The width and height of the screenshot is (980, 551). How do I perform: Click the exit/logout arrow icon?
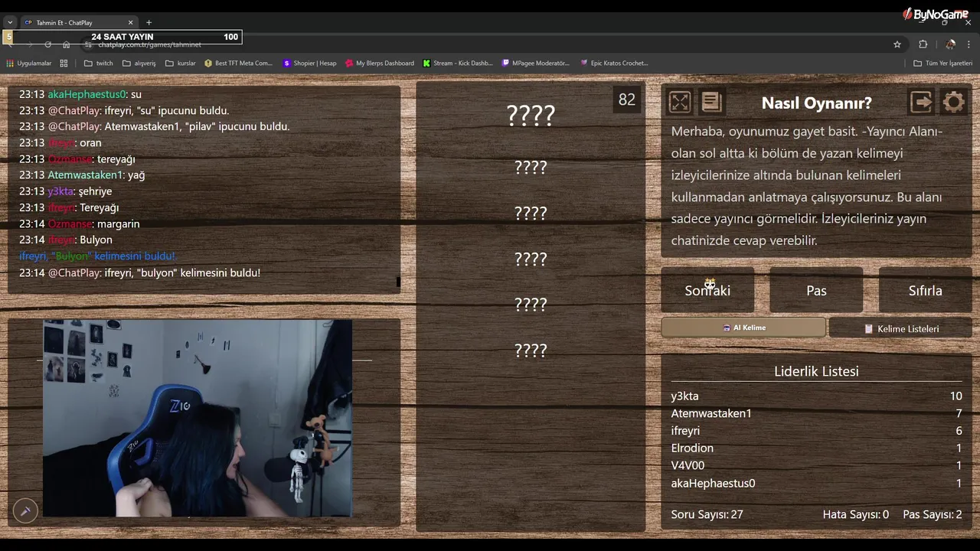[x=921, y=102]
